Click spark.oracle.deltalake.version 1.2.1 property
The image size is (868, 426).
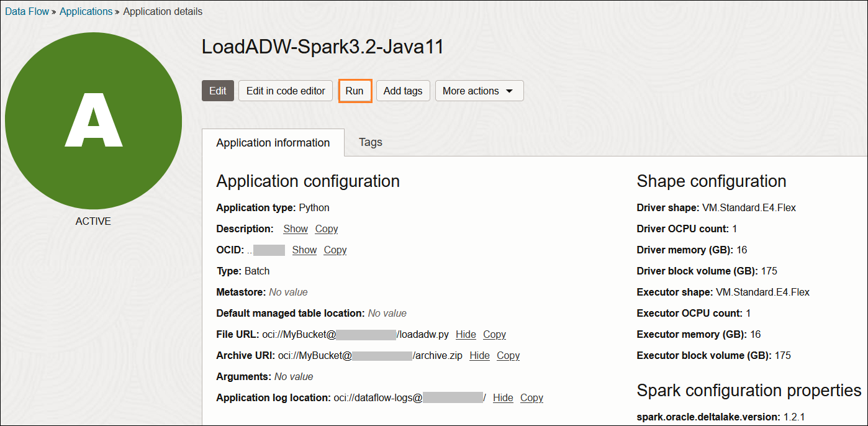[x=721, y=416]
